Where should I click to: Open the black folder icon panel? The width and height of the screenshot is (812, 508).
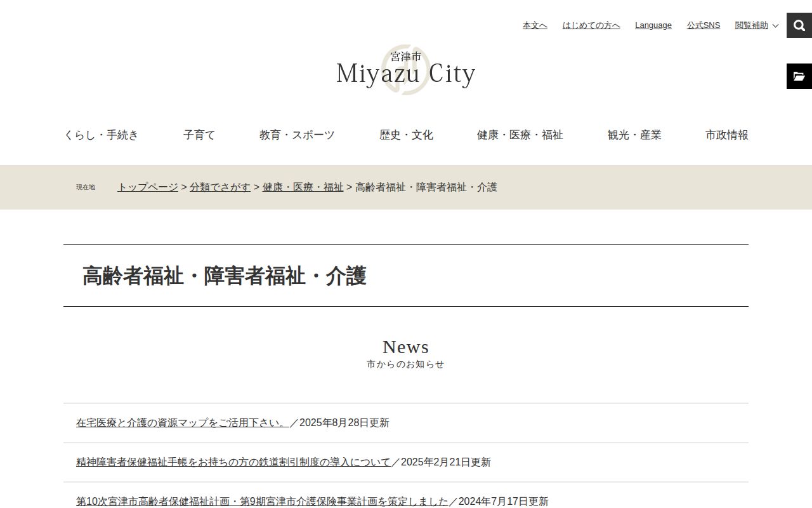(799, 76)
